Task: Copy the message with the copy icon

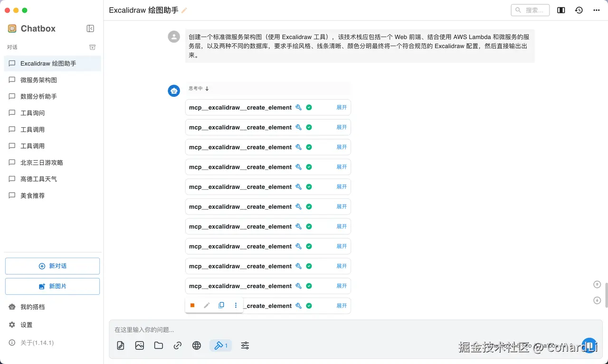Action: click(221, 305)
